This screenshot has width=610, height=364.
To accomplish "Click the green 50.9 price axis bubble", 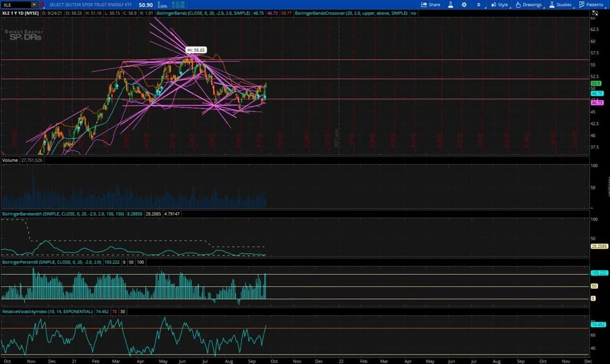I will pyautogui.click(x=596, y=83).
